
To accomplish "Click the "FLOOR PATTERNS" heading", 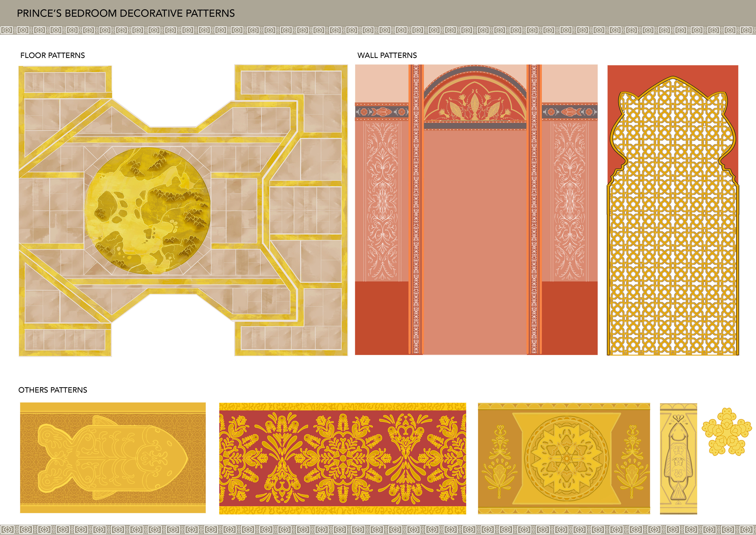I will coord(53,55).
